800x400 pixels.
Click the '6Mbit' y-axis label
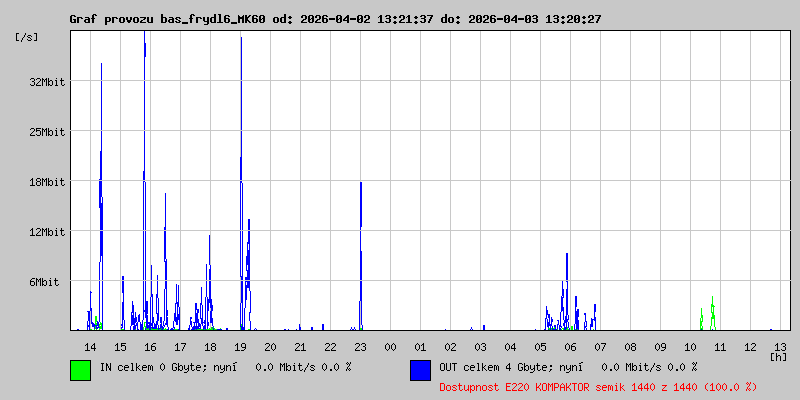coord(44,282)
